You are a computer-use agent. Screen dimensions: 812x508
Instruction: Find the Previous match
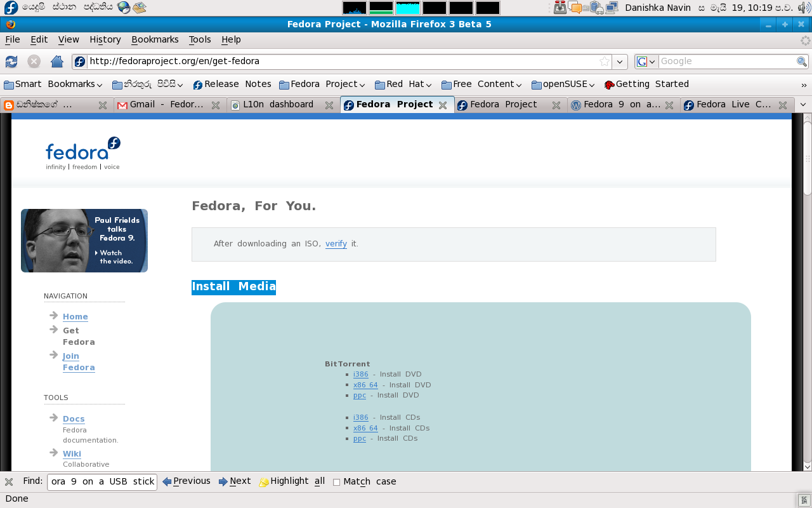187,481
